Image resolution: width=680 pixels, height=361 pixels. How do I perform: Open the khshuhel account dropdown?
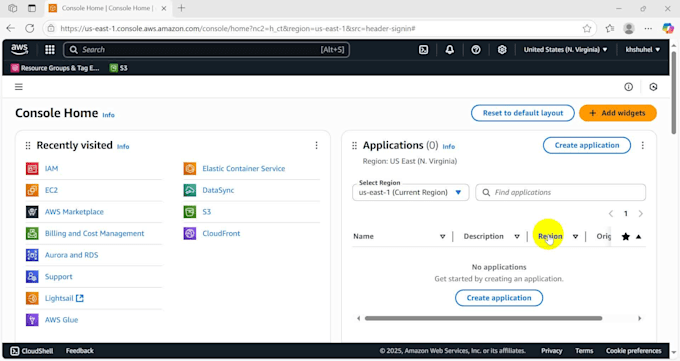coord(643,49)
